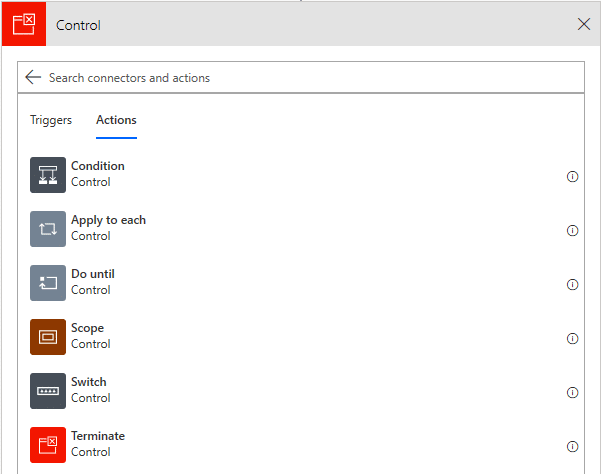
Task: Choose the Do until label text
Action: (93, 274)
